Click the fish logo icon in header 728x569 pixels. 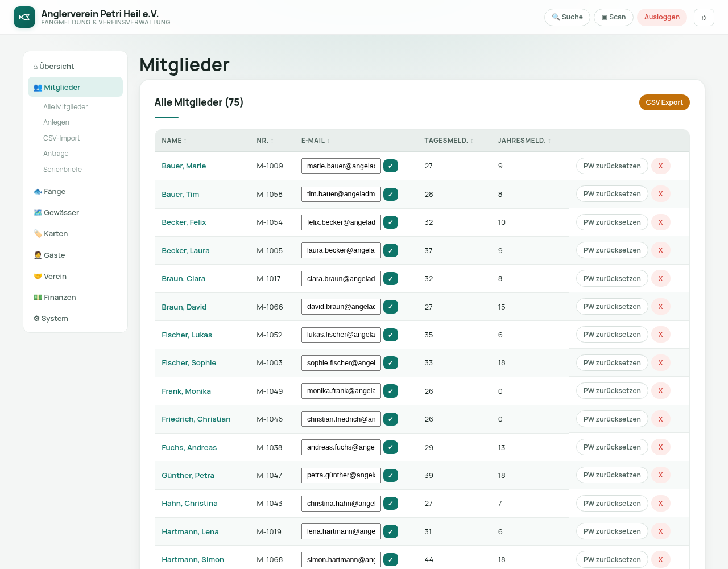click(24, 17)
